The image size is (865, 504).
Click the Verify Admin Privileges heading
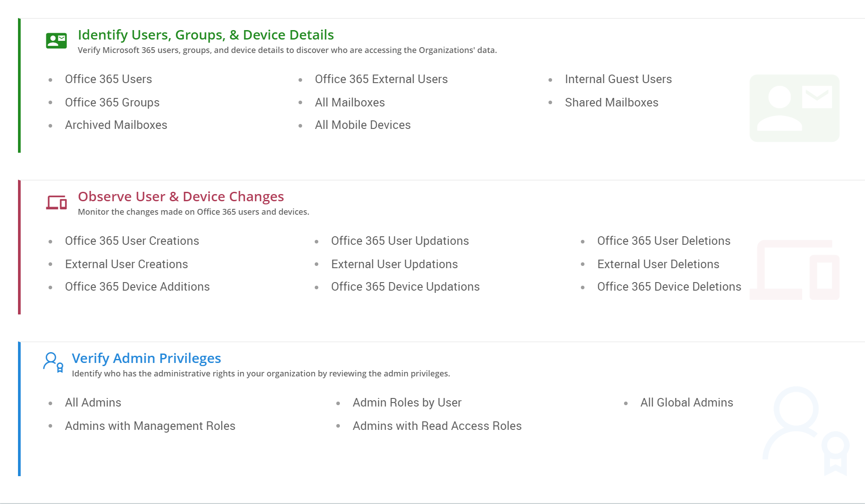(x=147, y=358)
